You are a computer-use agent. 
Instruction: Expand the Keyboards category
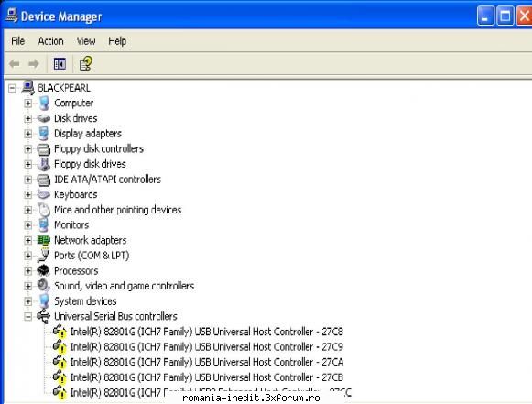tap(27, 195)
